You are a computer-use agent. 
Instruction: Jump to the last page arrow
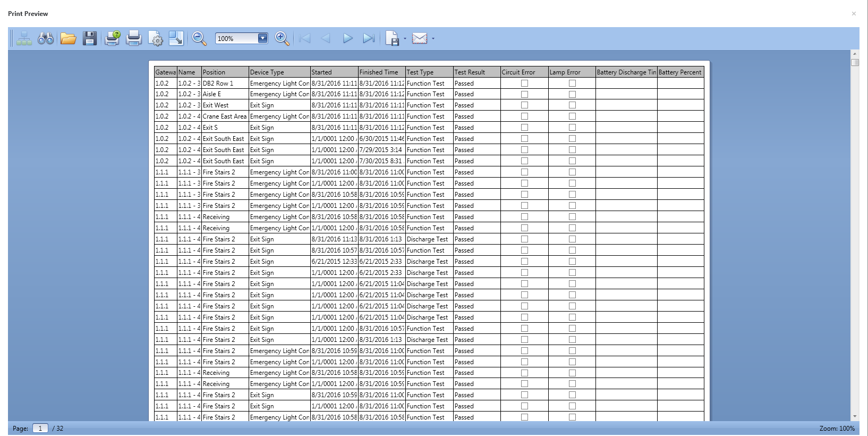point(369,38)
